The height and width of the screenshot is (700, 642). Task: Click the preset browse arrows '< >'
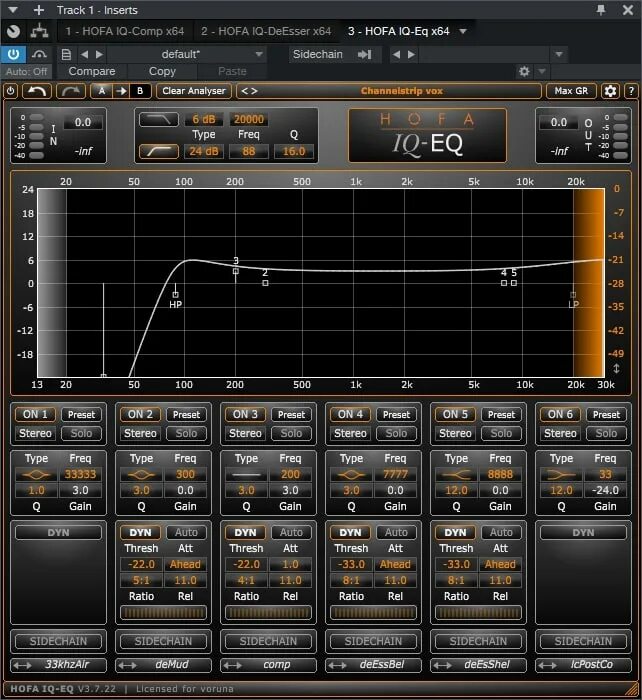pos(249,91)
